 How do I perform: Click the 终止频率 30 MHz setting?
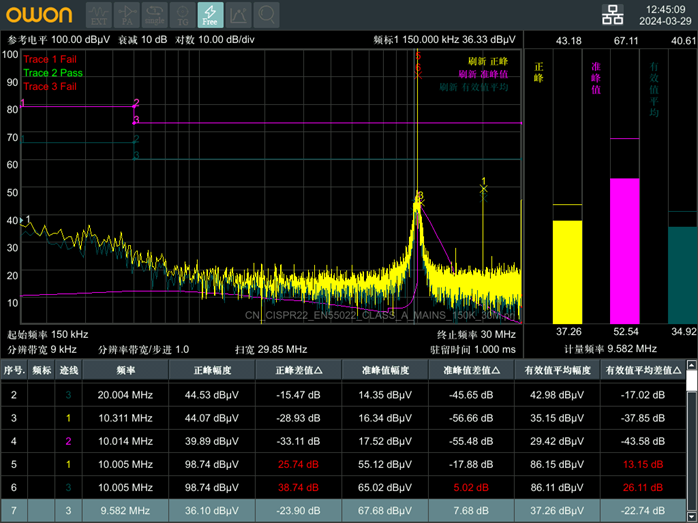[476, 334]
